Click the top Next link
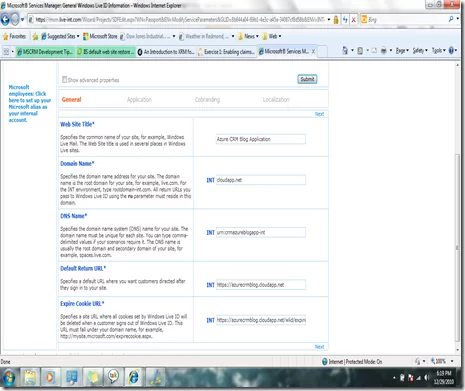 pos(319,114)
